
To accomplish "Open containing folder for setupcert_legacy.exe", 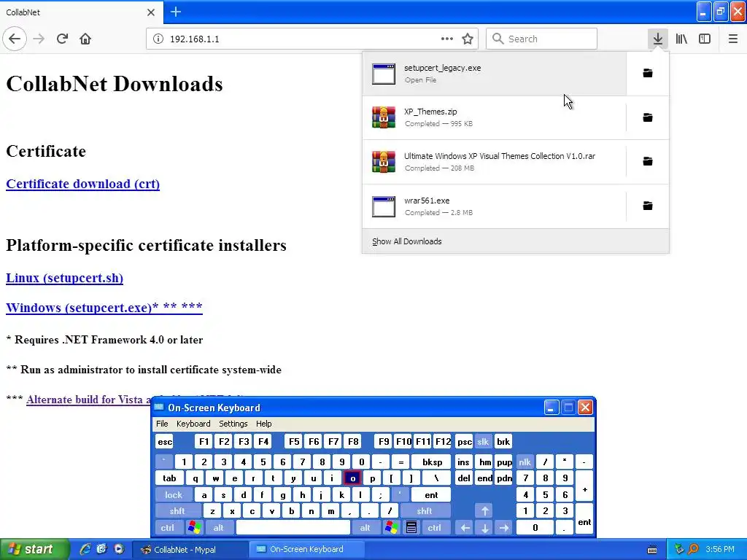I will 648,73.
